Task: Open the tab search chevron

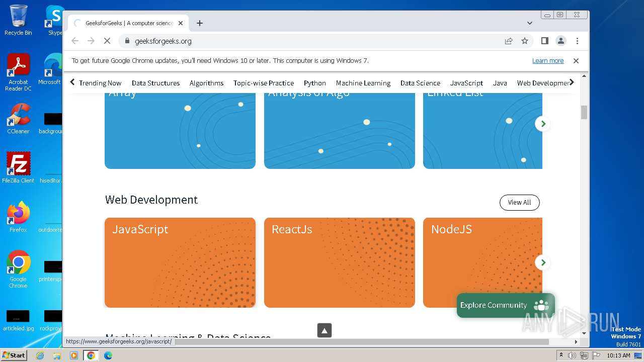Action: (x=530, y=23)
